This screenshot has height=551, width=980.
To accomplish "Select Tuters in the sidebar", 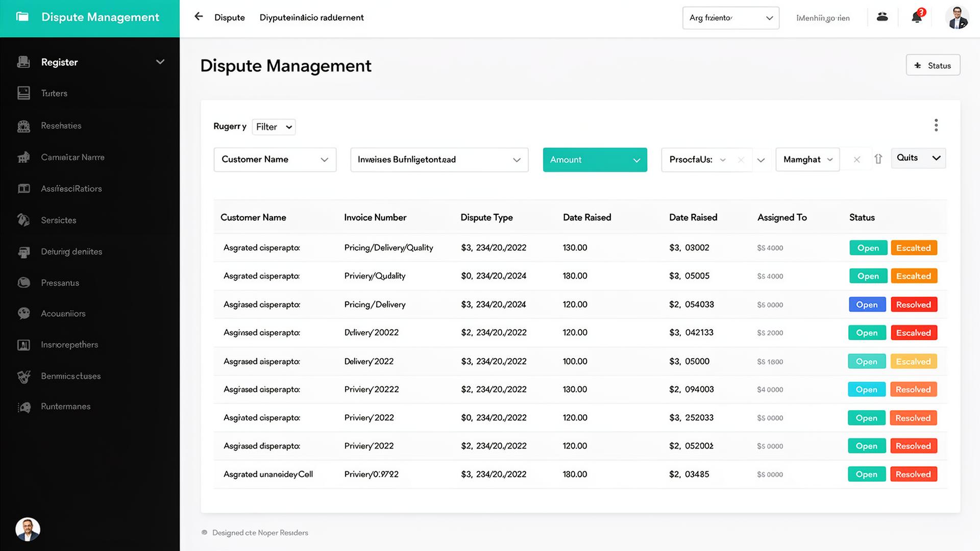I will 54,93.
